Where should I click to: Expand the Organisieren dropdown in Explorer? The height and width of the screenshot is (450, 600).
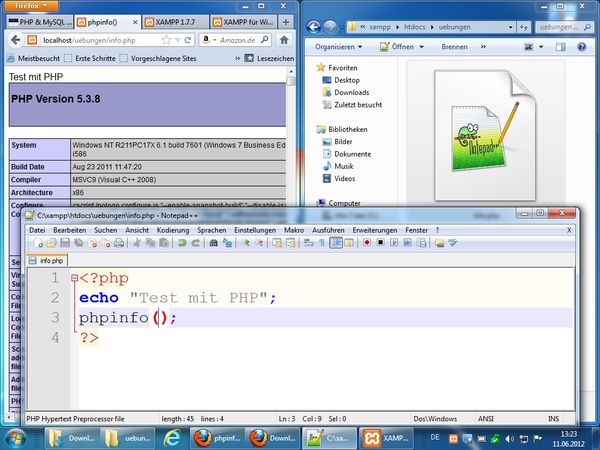click(x=345, y=47)
